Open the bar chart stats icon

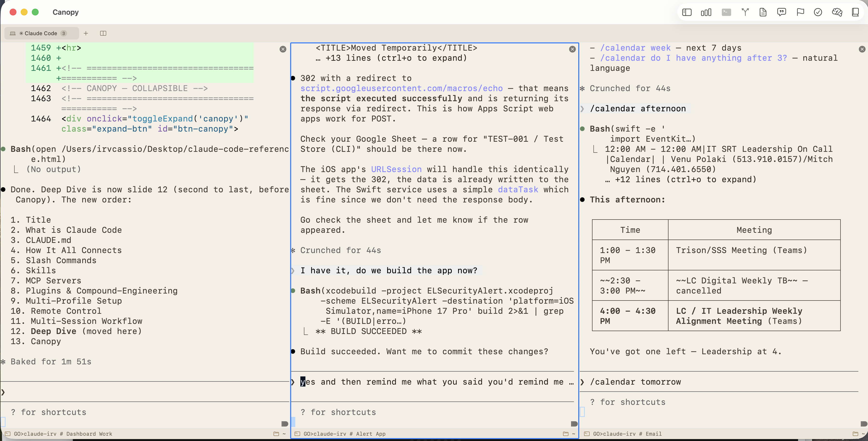pos(706,13)
